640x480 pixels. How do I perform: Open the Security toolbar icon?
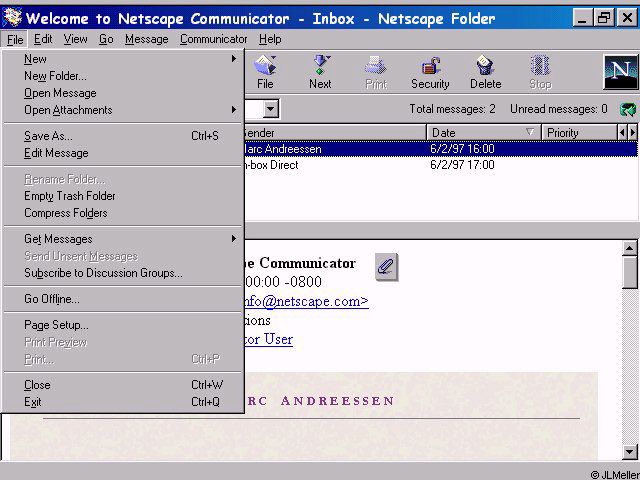tap(430, 72)
